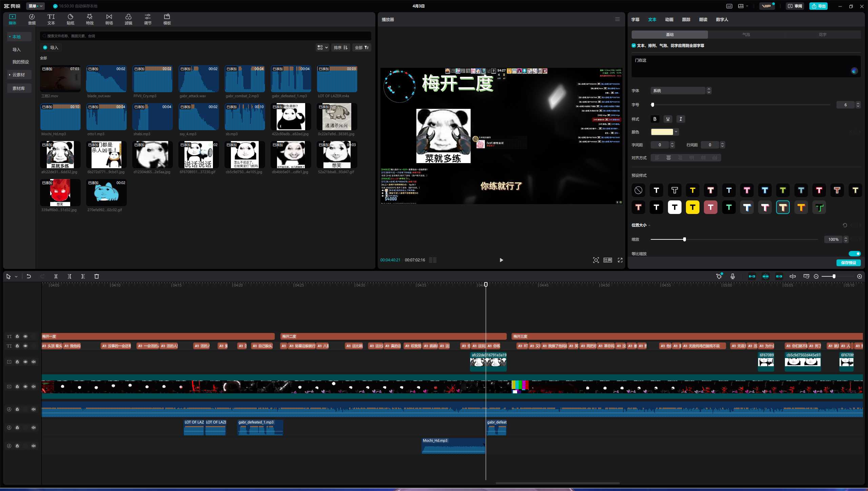Screen dimensions: 868x491
Task: Switch to the 字幕 tab
Action: point(635,20)
